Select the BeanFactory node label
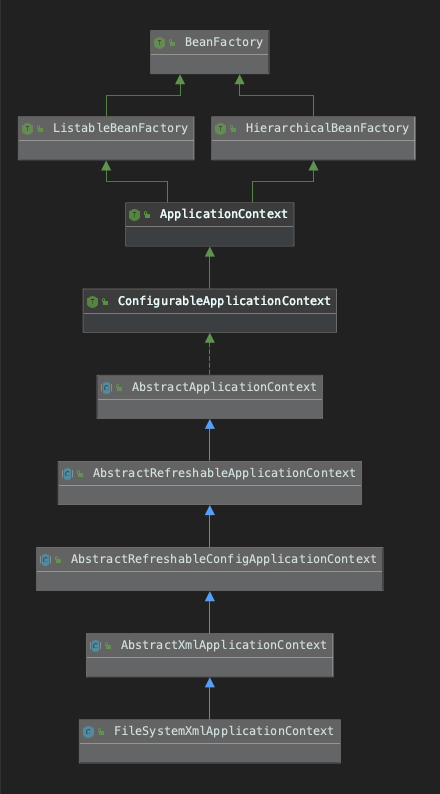440x794 pixels. pyautogui.click(x=224, y=42)
